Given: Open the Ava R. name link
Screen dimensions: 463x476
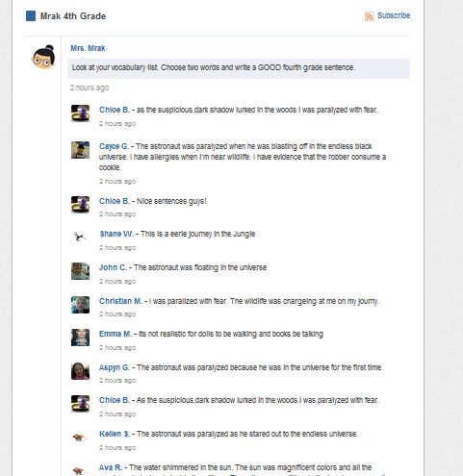Looking at the screenshot, I should pyautogui.click(x=111, y=467).
